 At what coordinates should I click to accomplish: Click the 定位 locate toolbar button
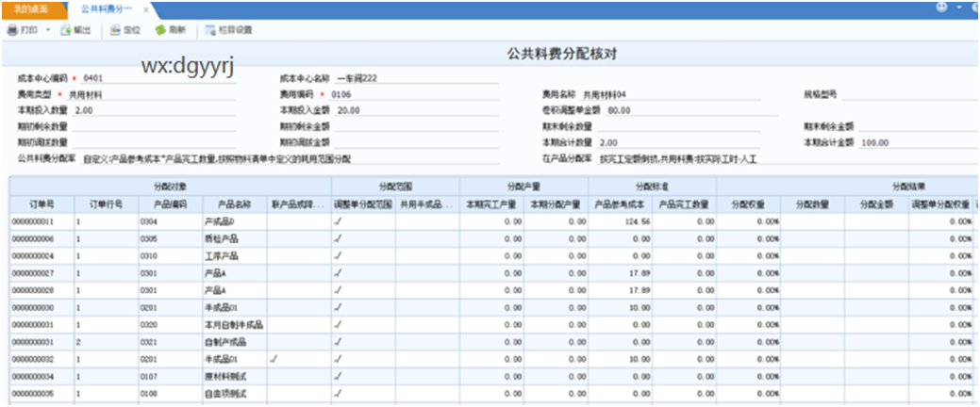click(125, 29)
